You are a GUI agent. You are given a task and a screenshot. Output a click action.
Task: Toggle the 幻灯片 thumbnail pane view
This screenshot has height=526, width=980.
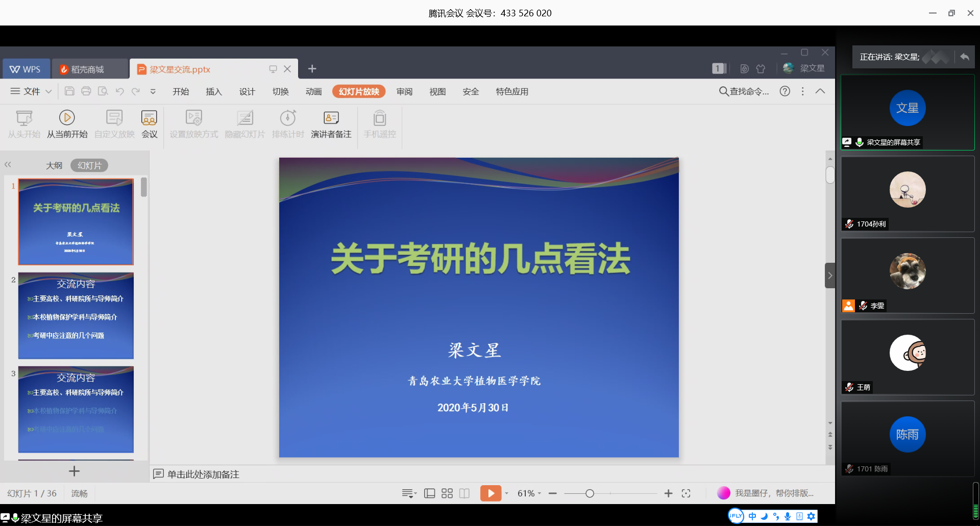click(89, 165)
